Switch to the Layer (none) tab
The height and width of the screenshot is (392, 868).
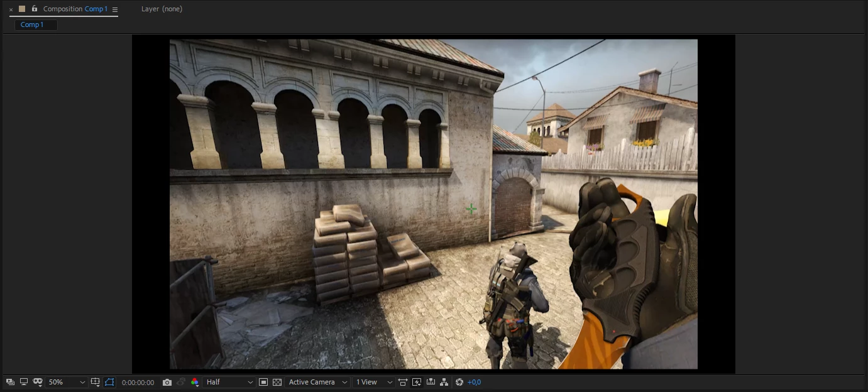[x=162, y=9]
